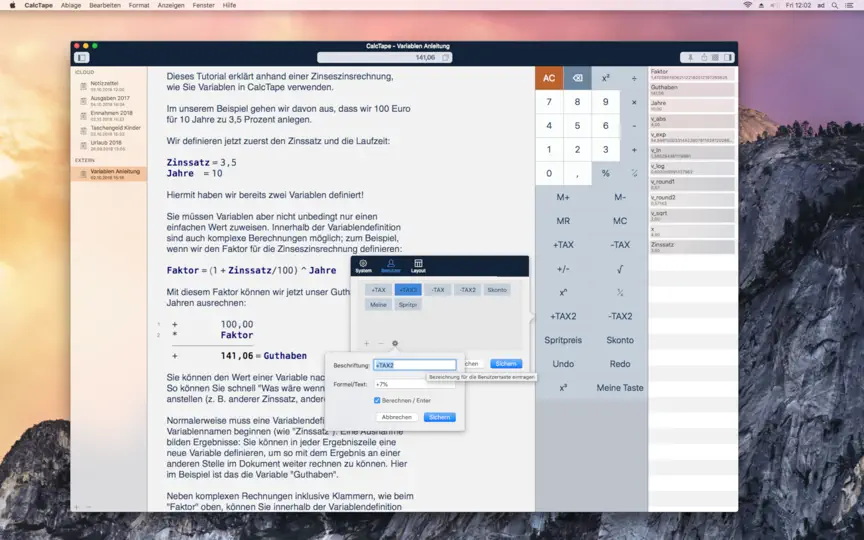The image size is (864, 540).
Task: Click Abbrechen in the key editor popup
Action: click(397, 417)
